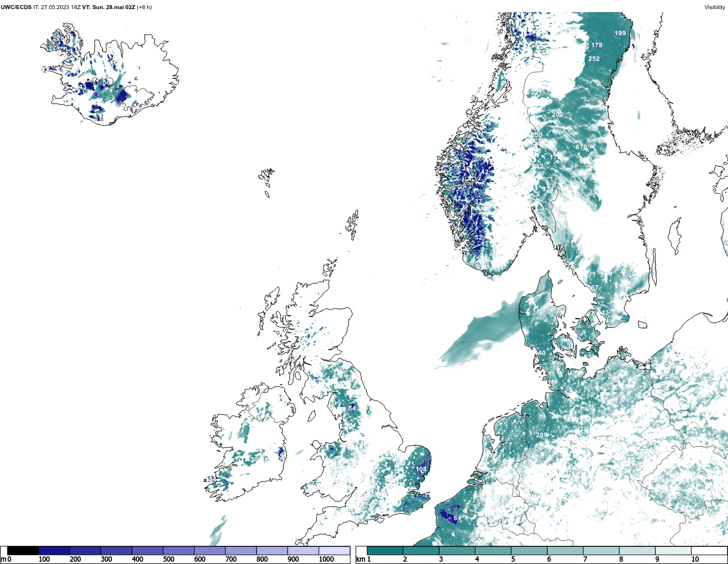Select the '289' value over northwest Germany
Screen dimensions: 728x564
pos(541,435)
